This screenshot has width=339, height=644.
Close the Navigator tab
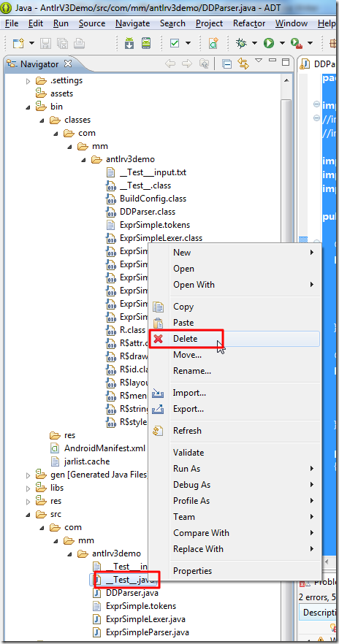coord(68,64)
